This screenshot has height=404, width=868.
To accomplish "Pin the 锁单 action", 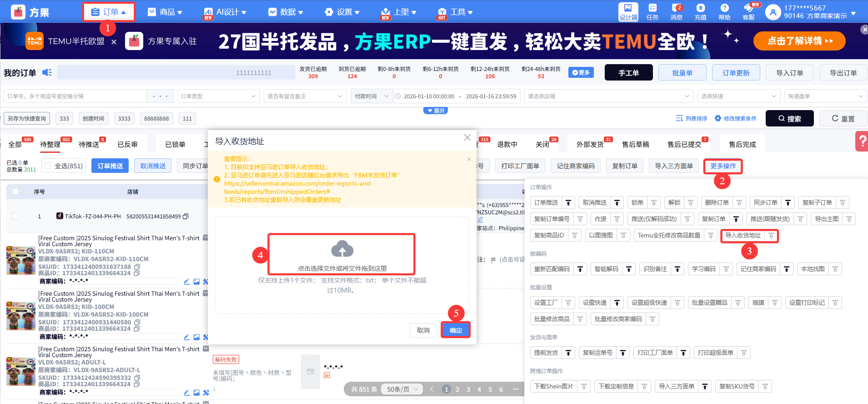I will point(654,202).
